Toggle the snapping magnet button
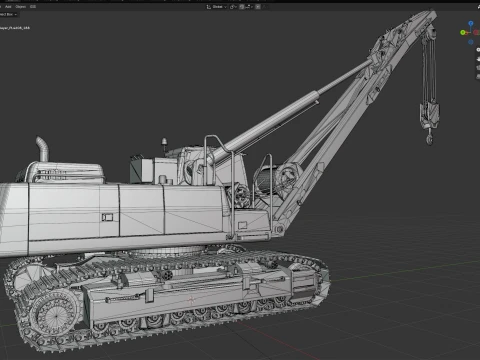The height and width of the screenshot is (360, 480). click(242, 7)
